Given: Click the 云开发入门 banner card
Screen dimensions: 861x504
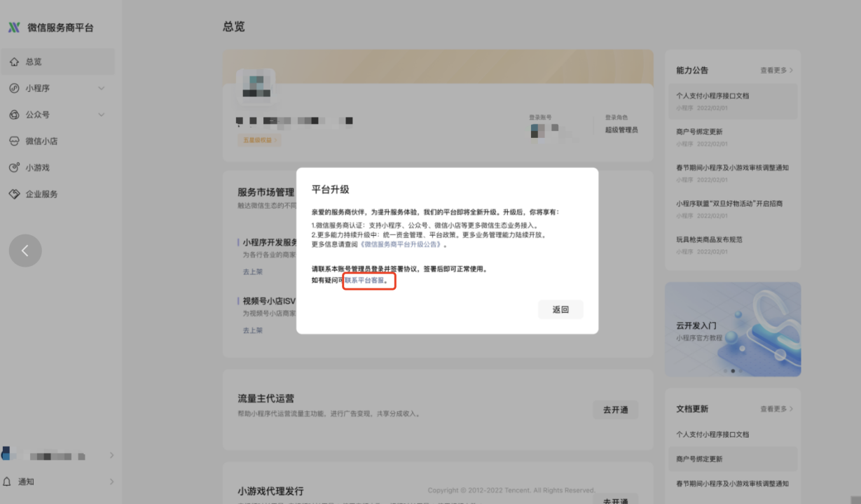Looking at the screenshot, I should click(x=733, y=329).
